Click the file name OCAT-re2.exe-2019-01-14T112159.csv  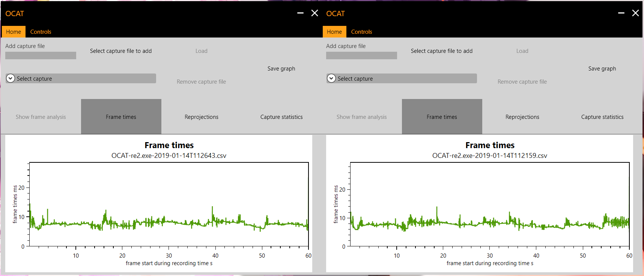[x=490, y=156]
